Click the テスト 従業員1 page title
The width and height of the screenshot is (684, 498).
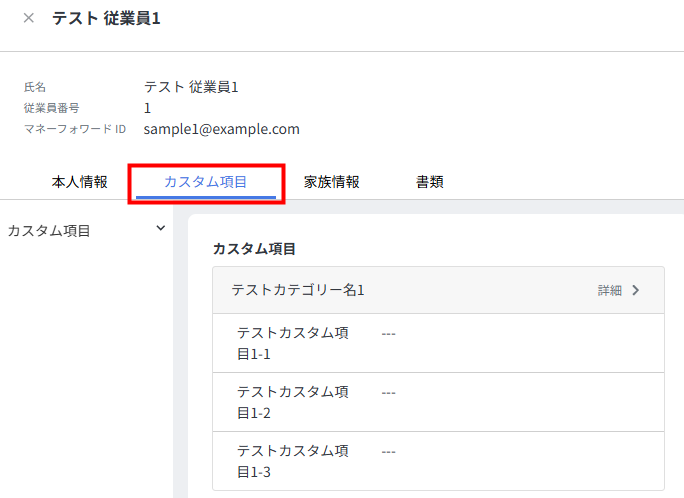(x=106, y=18)
